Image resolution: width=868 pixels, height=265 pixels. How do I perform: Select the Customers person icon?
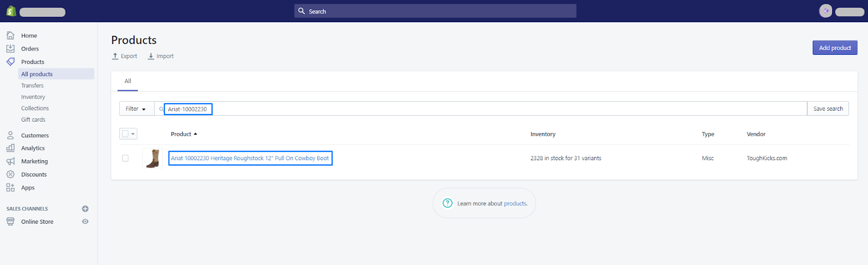pyautogui.click(x=10, y=135)
